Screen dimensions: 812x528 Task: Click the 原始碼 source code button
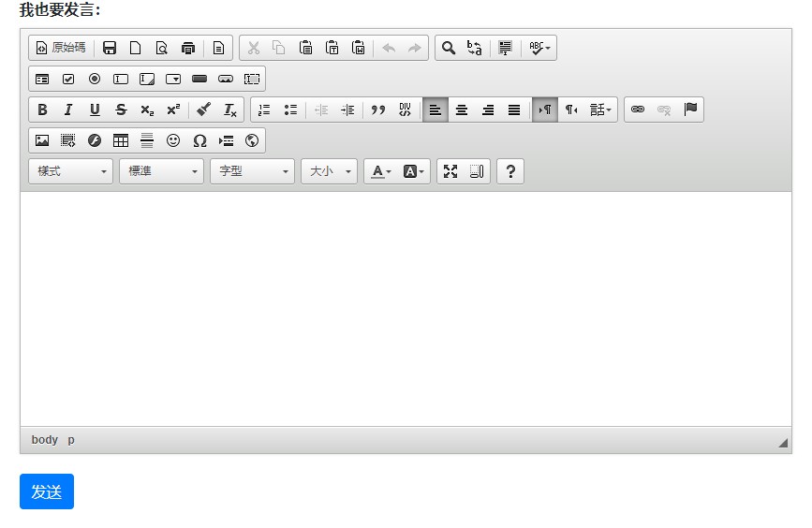61,48
